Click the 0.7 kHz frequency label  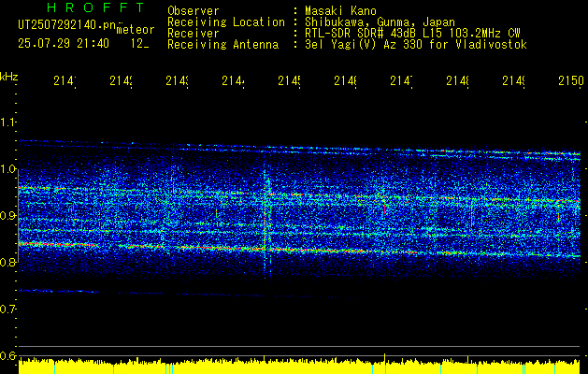(7, 309)
